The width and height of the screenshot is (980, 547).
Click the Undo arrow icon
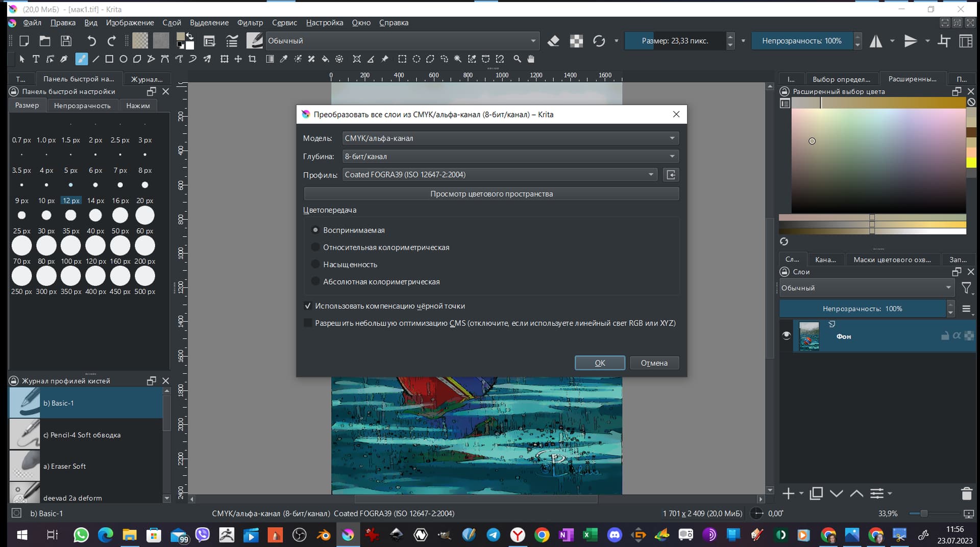[91, 41]
